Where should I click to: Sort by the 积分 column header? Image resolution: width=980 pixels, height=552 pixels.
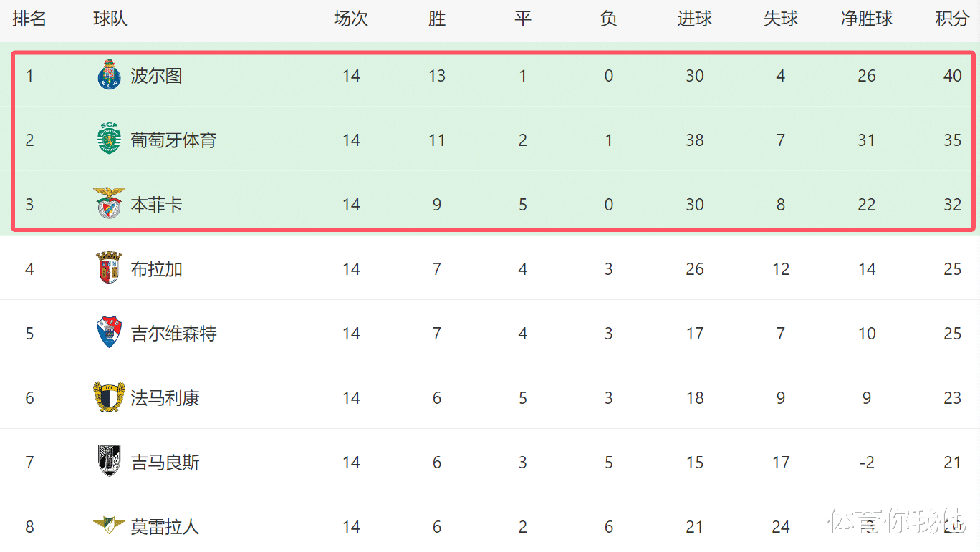pos(952,19)
